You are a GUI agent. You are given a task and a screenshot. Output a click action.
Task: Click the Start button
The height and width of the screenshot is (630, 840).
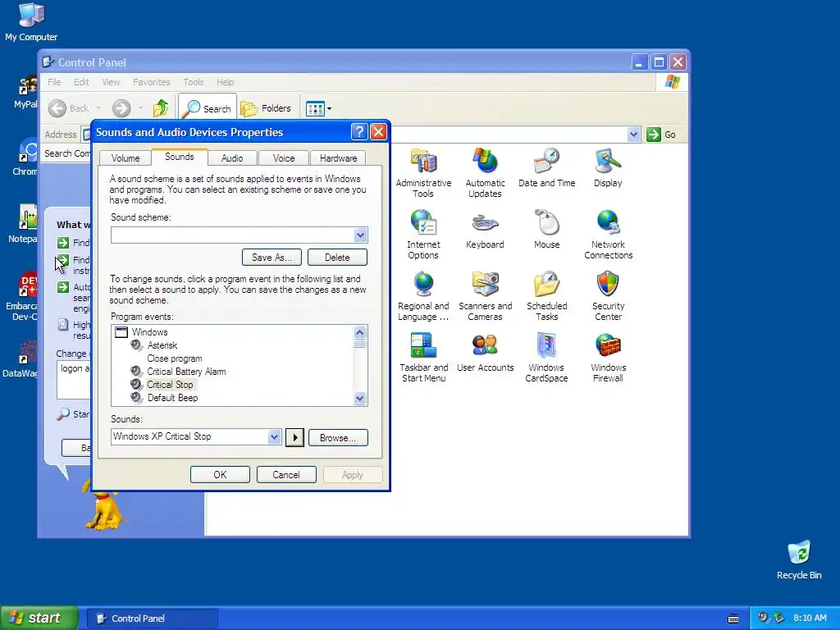pos(39,619)
